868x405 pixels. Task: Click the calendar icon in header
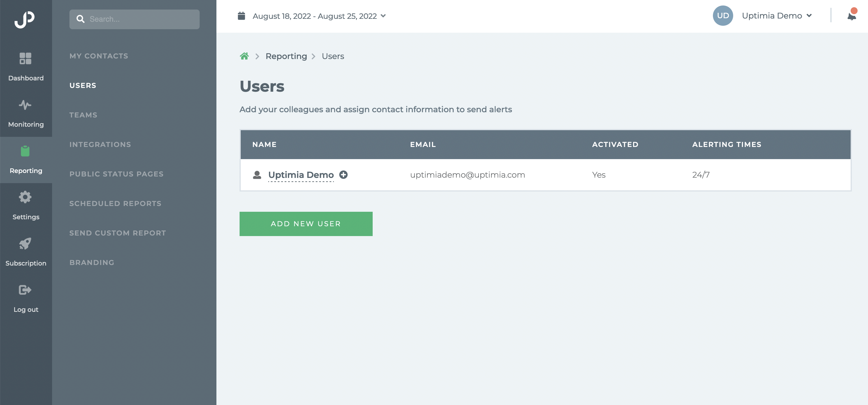(241, 16)
